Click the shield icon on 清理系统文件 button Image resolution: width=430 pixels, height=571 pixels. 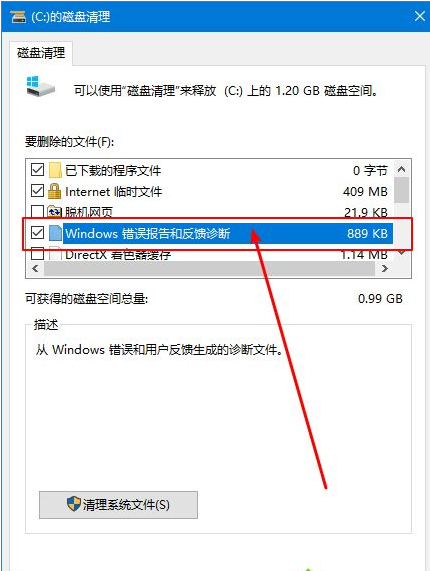(x=74, y=504)
